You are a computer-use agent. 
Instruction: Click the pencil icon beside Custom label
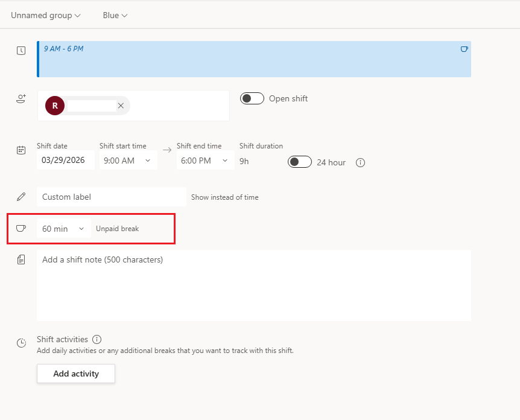[x=21, y=197]
